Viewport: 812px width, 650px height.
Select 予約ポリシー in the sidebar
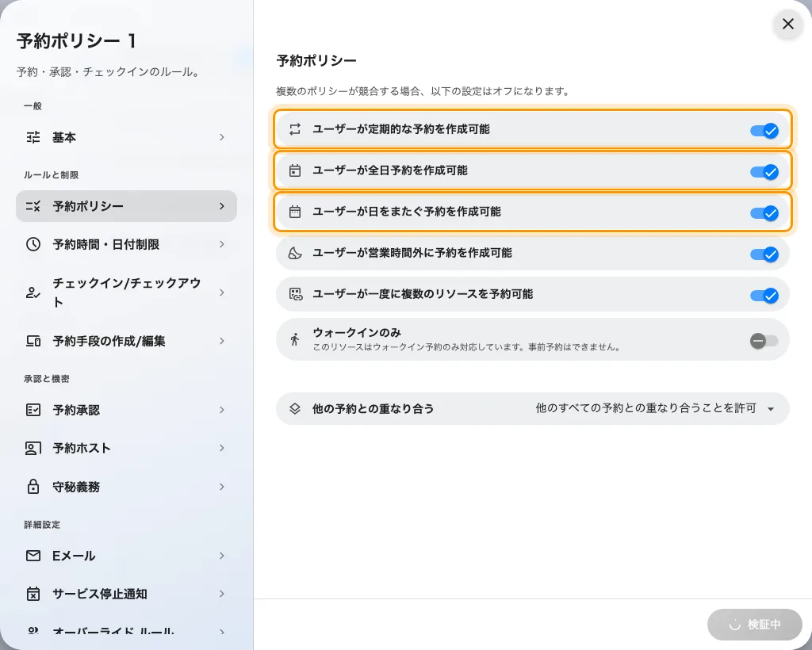(x=126, y=206)
